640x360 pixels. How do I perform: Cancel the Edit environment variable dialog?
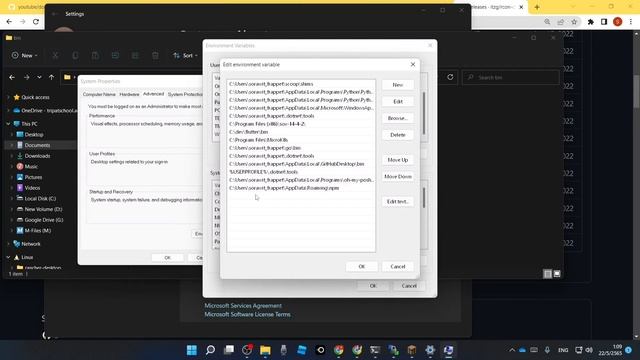tap(398, 267)
